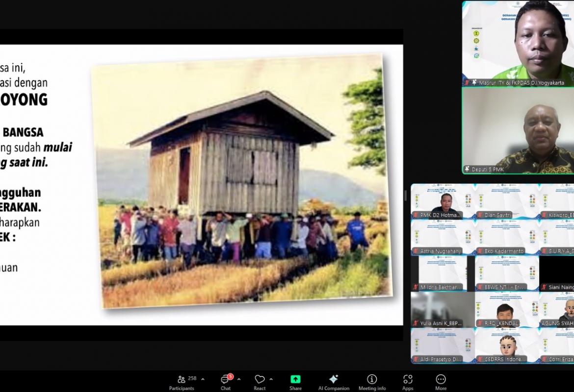The image size is (574, 392).
Task: Open the Participants panel
Action: 182,381
